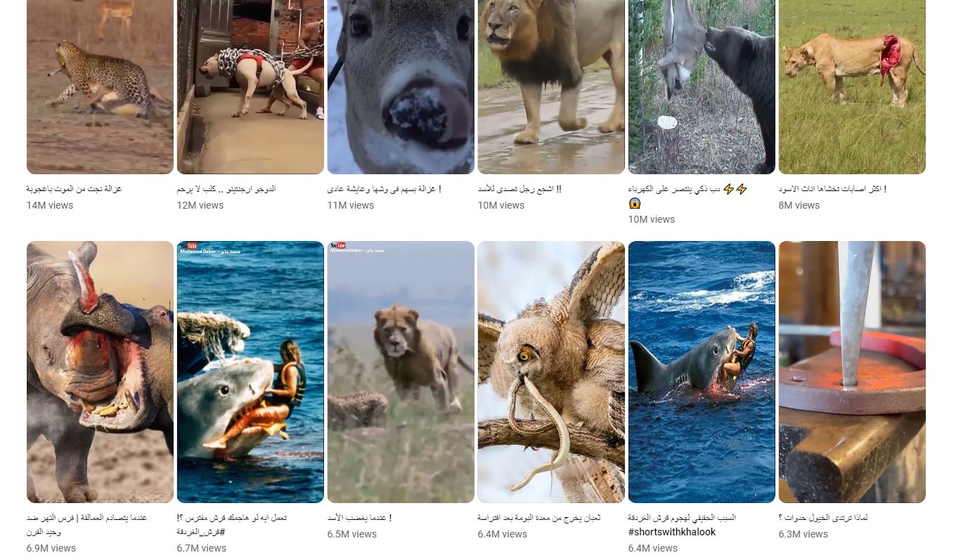
Task: Open the horseshoe on anvil thumbnail
Action: click(x=852, y=372)
